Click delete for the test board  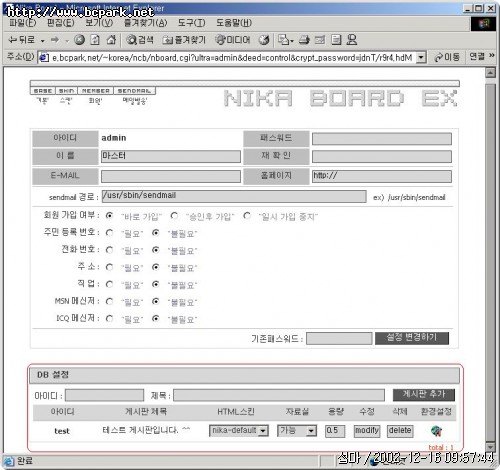coord(400,431)
